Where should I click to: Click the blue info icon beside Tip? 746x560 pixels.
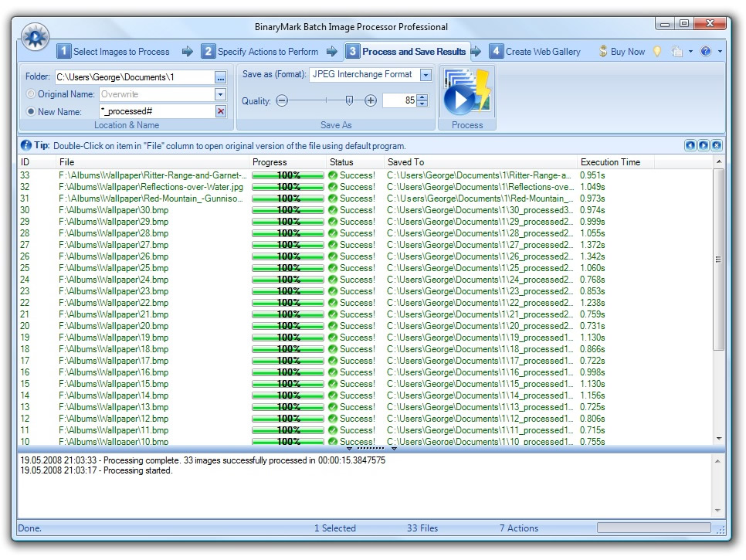pyautogui.click(x=26, y=145)
